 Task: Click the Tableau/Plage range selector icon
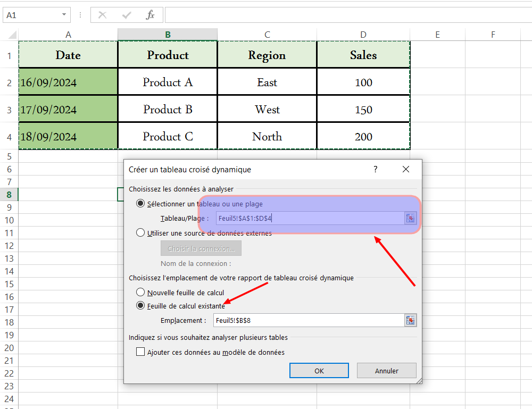tap(410, 219)
